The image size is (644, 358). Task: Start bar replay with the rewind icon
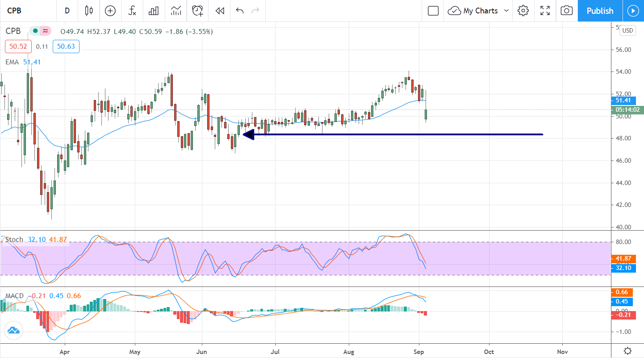pyautogui.click(x=219, y=11)
